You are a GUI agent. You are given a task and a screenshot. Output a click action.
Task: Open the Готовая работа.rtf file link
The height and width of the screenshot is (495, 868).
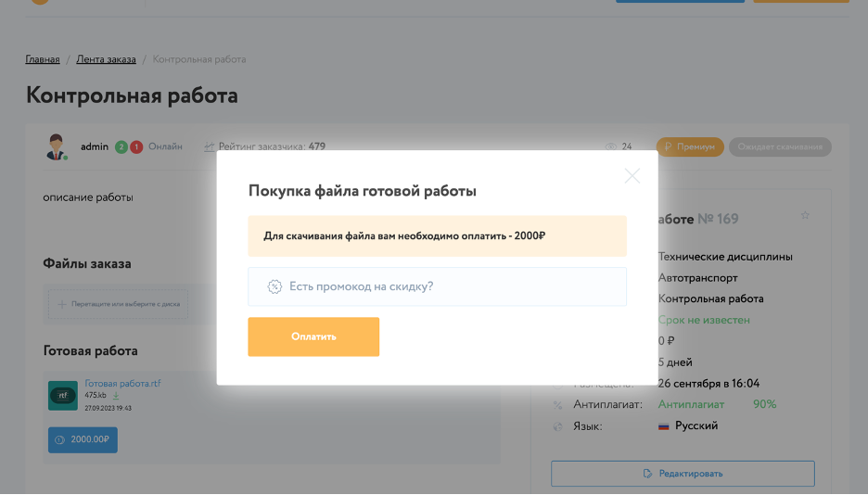coord(122,384)
